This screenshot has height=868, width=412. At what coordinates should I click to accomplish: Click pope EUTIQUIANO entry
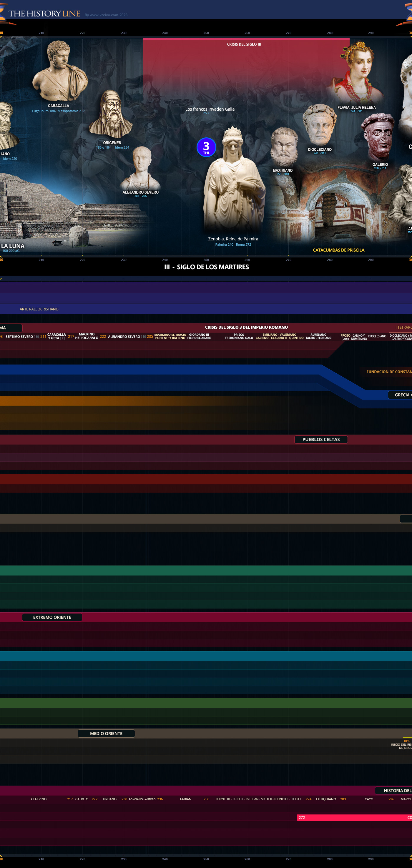click(x=326, y=799)
